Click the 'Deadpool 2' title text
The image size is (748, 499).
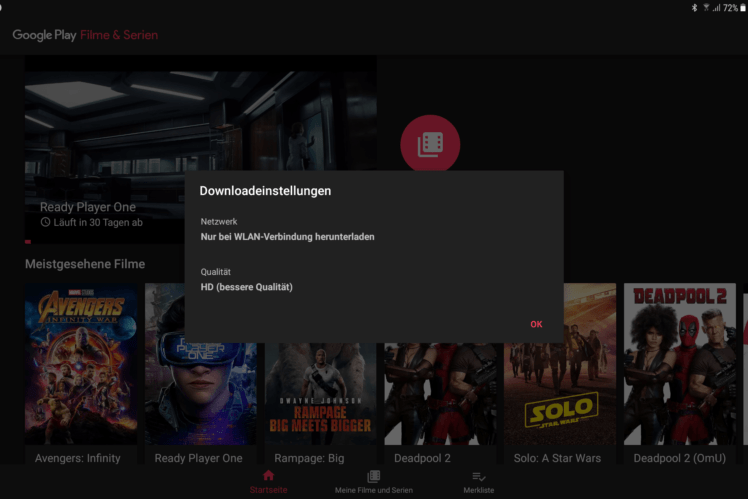(422, 458)
